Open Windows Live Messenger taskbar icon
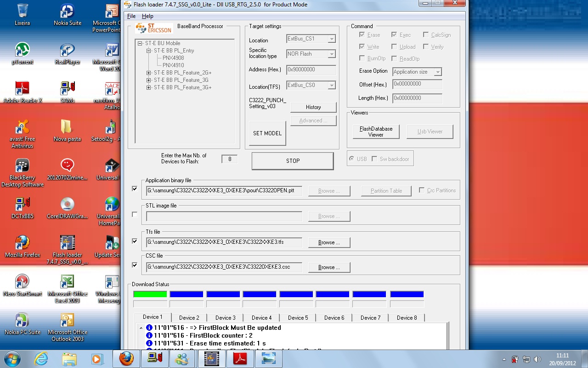588x368 pixels. point(182,358)
